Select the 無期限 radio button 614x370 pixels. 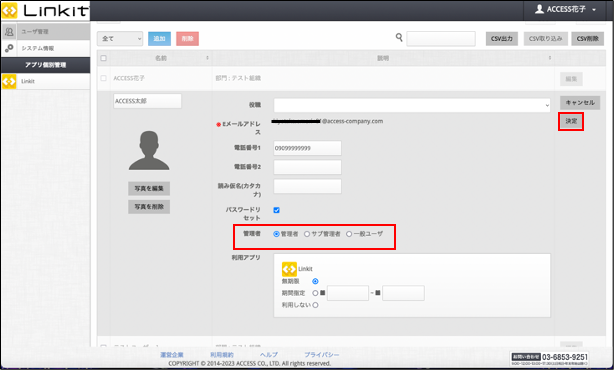[x=315, y=281]
